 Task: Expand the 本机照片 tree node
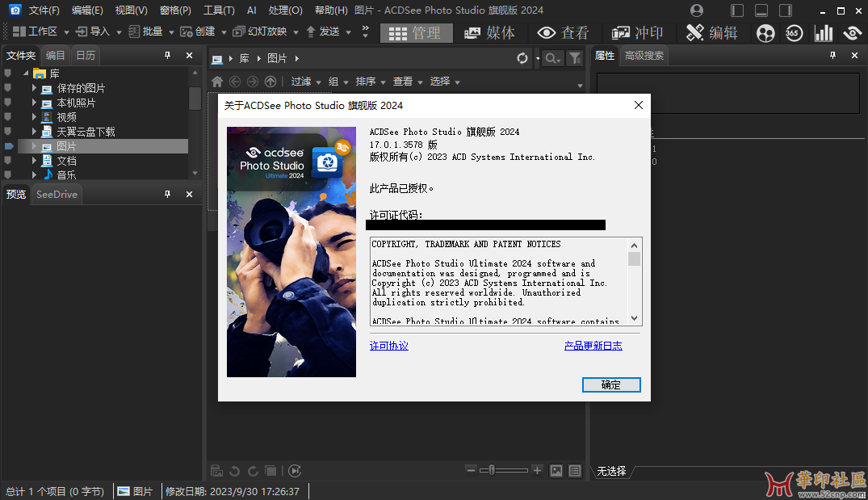tap(34, 103)
